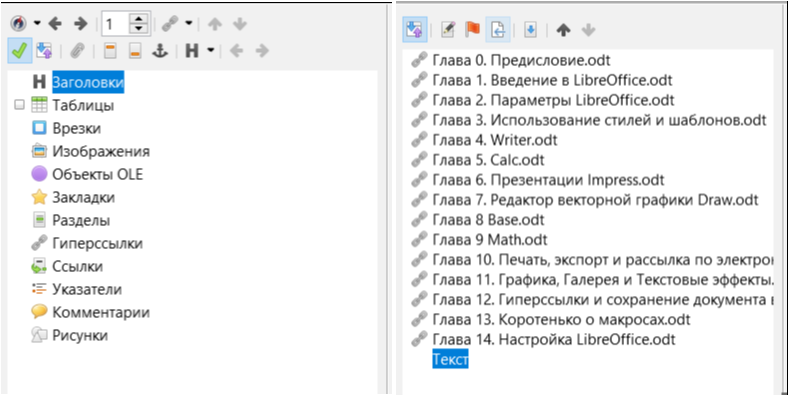
Task: Click the Insert document icon
Action: coord(498,30)
